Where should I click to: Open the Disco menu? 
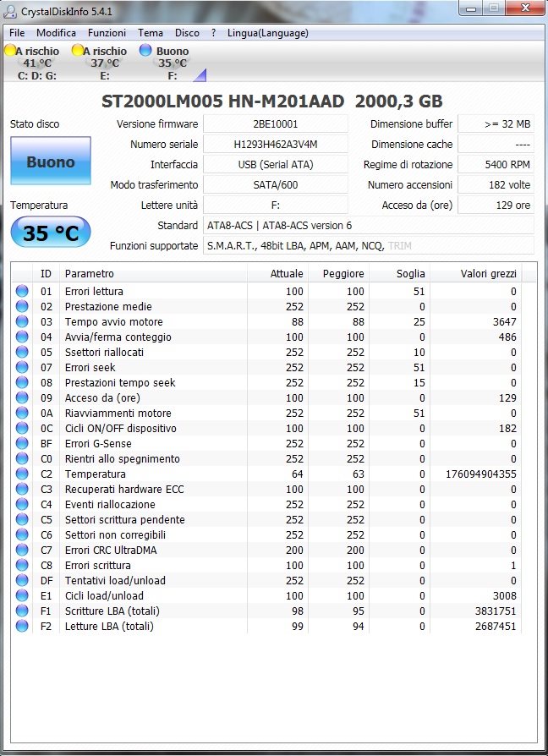coord(187,33)
